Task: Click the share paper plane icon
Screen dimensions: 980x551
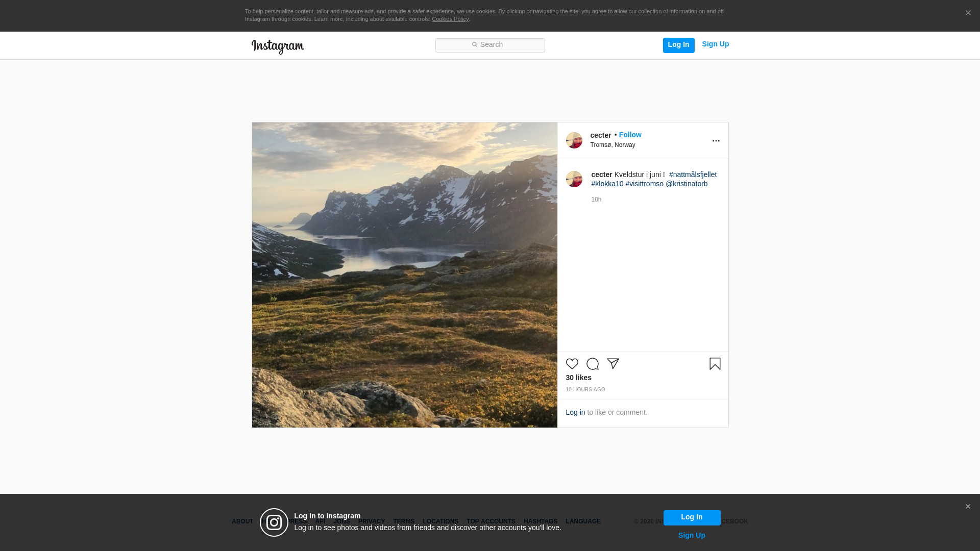Action: pyautogui.click(x=612, y=364)
